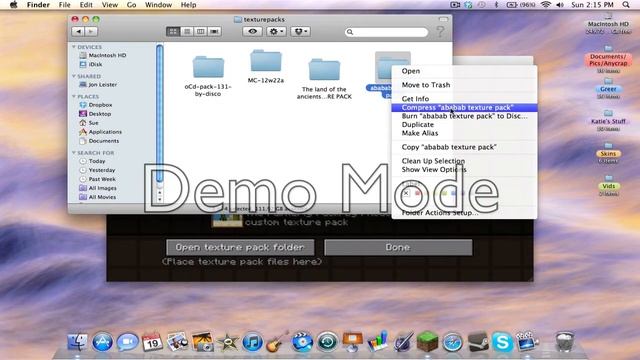
Task: Select Compress "ababab texture pack"
Action: (464, 107)
